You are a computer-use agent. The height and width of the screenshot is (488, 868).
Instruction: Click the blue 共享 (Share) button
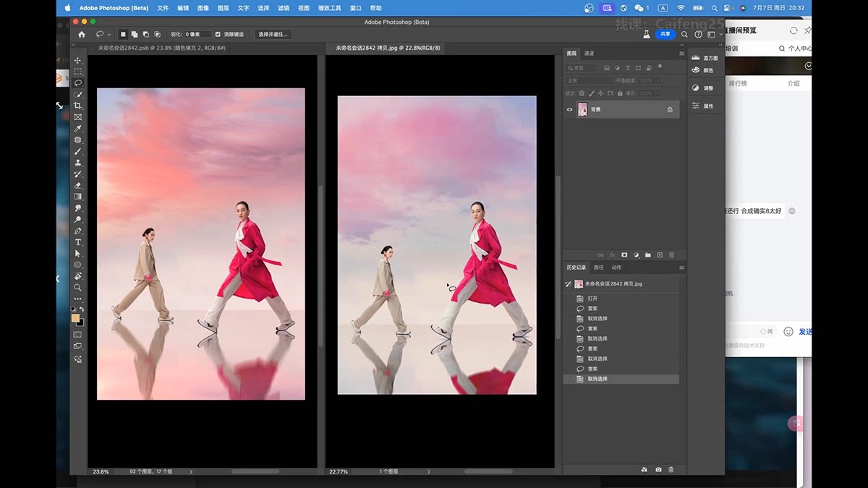[665, 34]
